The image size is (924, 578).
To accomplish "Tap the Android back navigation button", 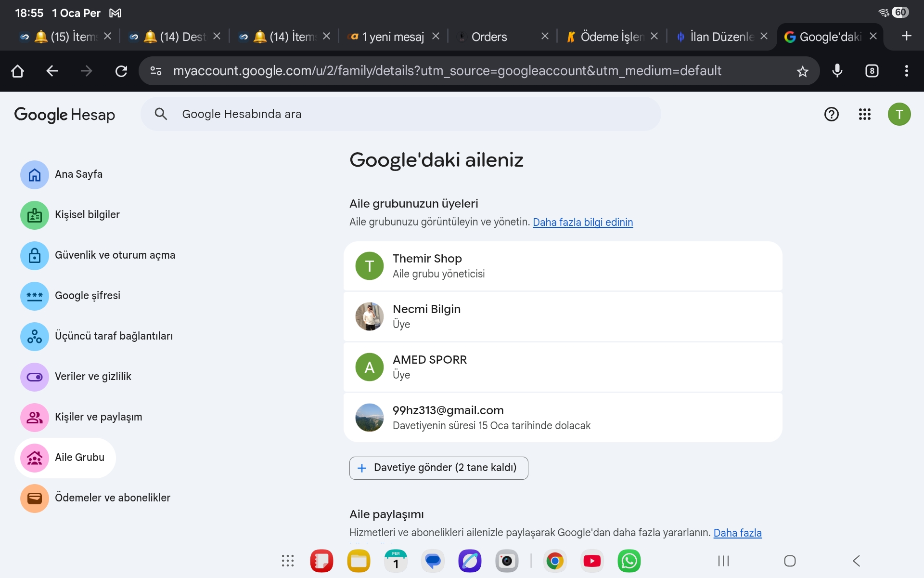I will point(856,561).
